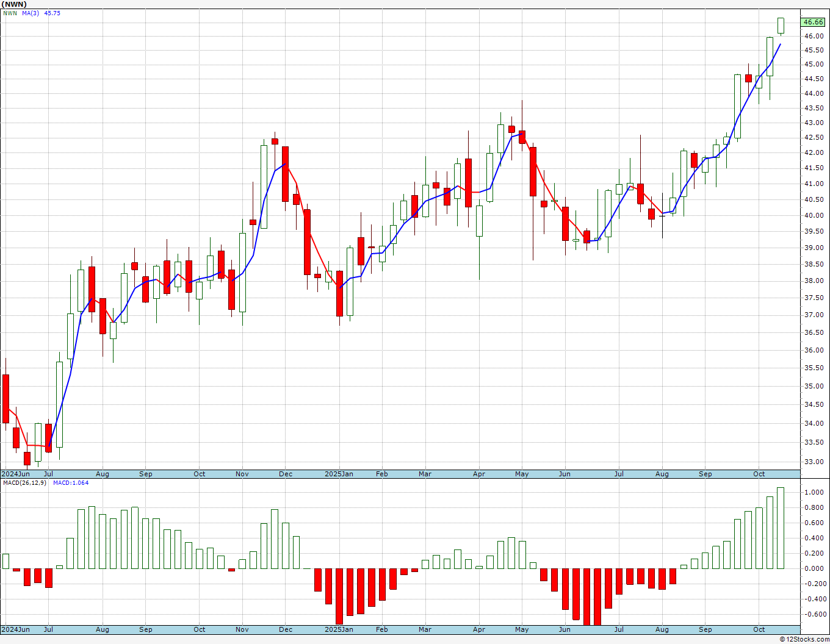830x644 pixels.
Task: Select Mar on the price chart's date axis
Action: 425,474
